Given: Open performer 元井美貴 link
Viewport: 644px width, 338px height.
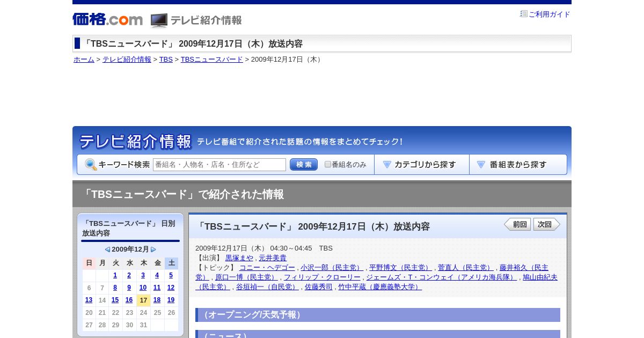Looking at the screenshot, I should coord(273,258).
